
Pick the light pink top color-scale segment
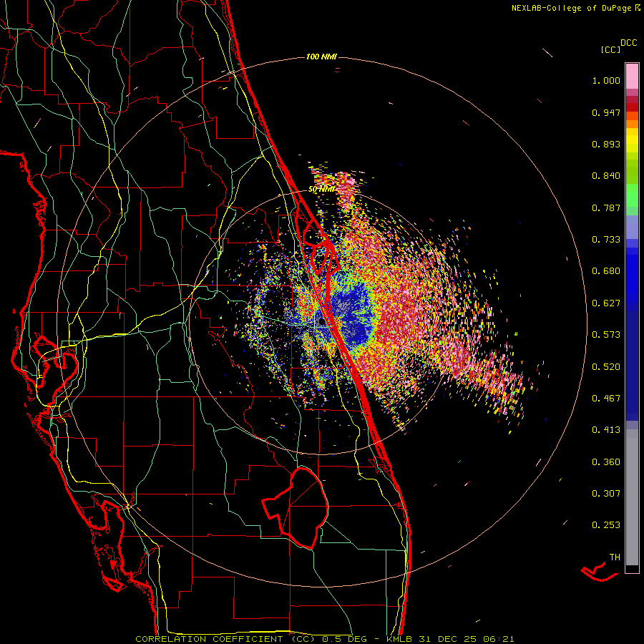[x=632, y=77]
